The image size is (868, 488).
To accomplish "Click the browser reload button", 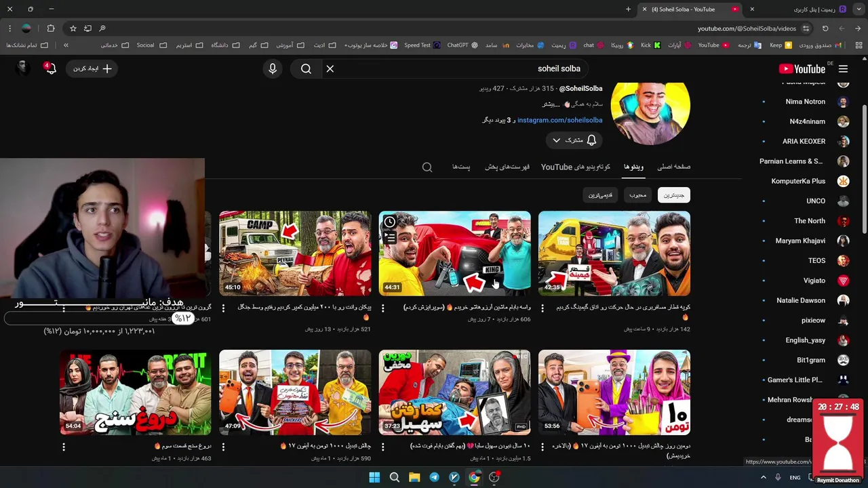I will pos(825,28).
